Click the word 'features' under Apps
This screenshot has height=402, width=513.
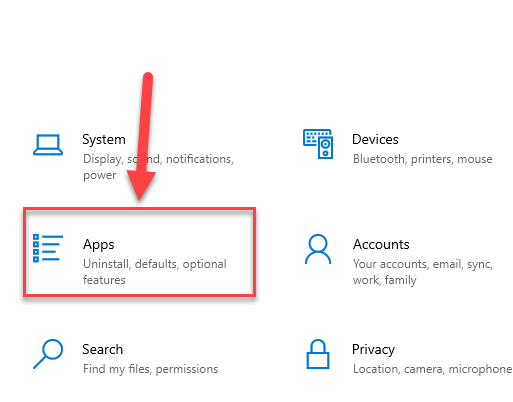click(104, 280)
